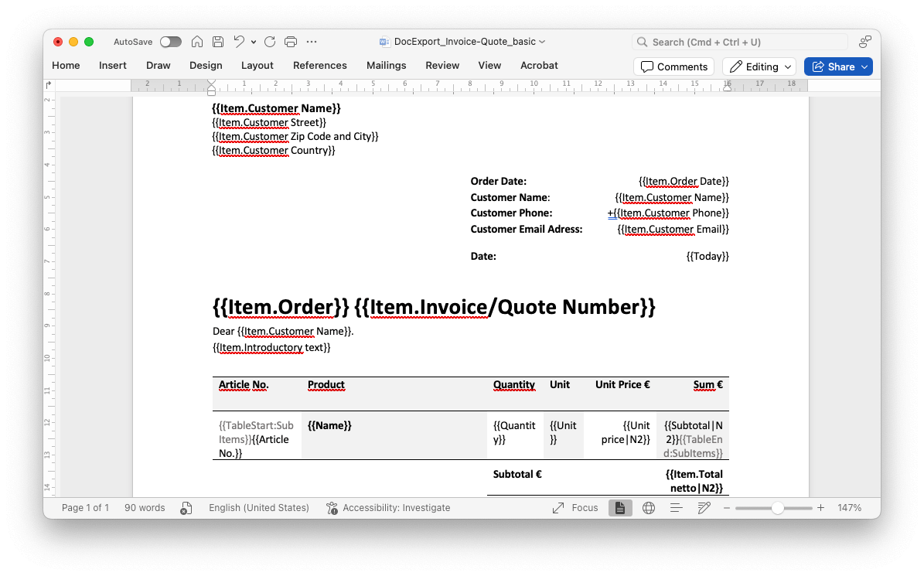Switch to Web Layout view icon
Viewport: 924px width, 576px height.
(649, 508)
